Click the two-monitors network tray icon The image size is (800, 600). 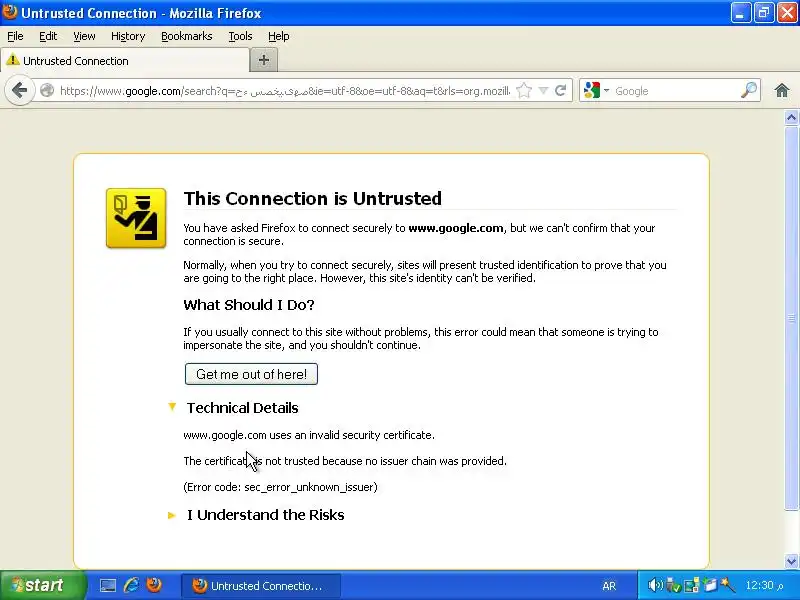(x=692, y=585)
